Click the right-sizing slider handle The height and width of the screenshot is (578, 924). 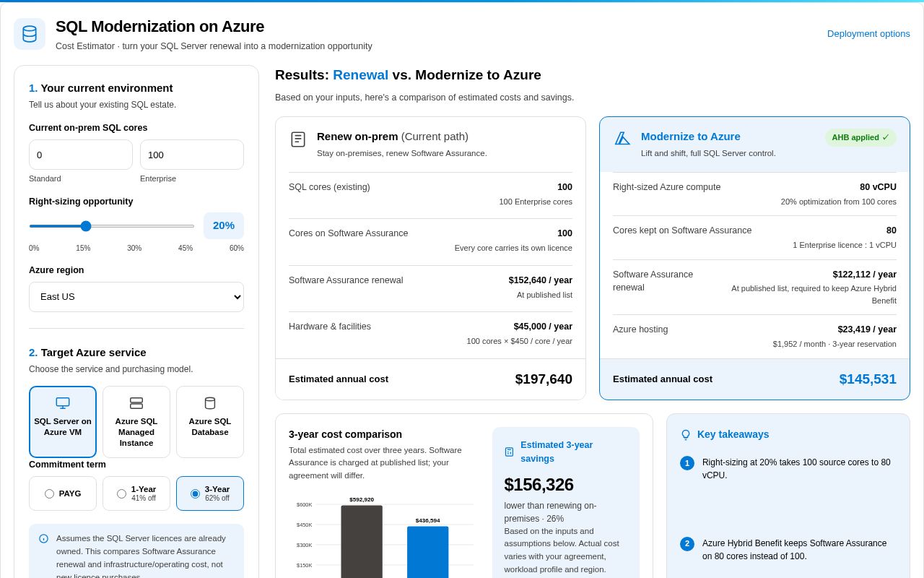click(86, 226)
